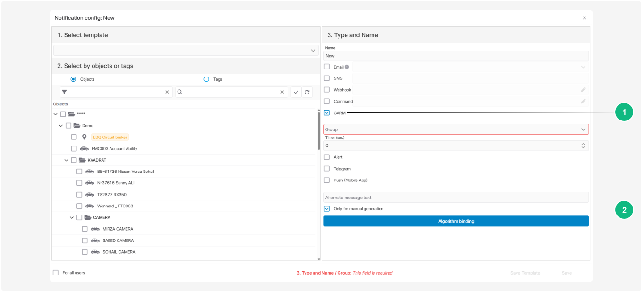Click the Timer seconds stepper arrows
This screenshot has width=644, height=292.
(583, 146)
